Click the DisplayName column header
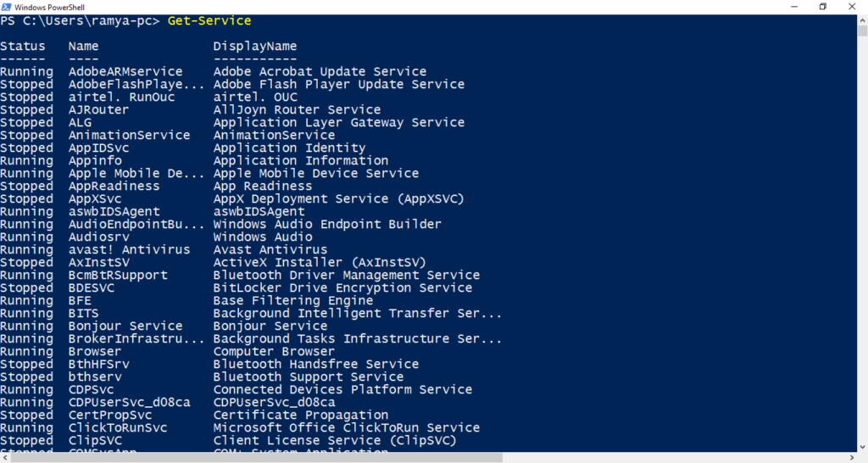Screen dimensions: 868x463 click(x=255, y=46)
